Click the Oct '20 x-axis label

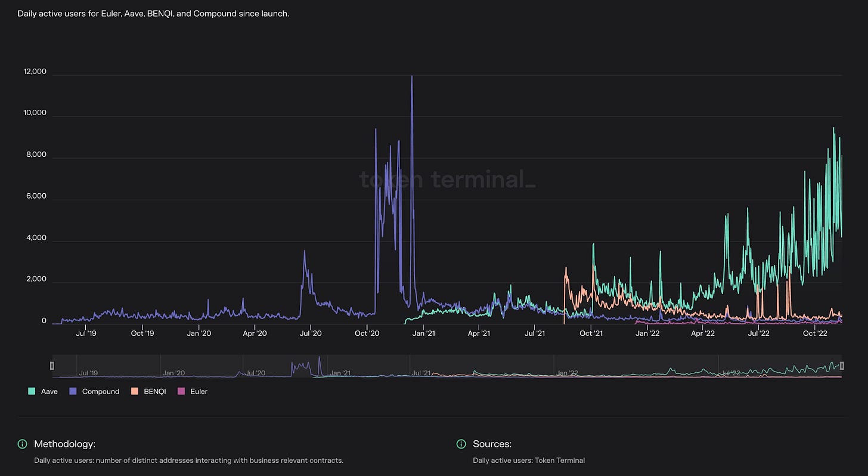[367, 333]
